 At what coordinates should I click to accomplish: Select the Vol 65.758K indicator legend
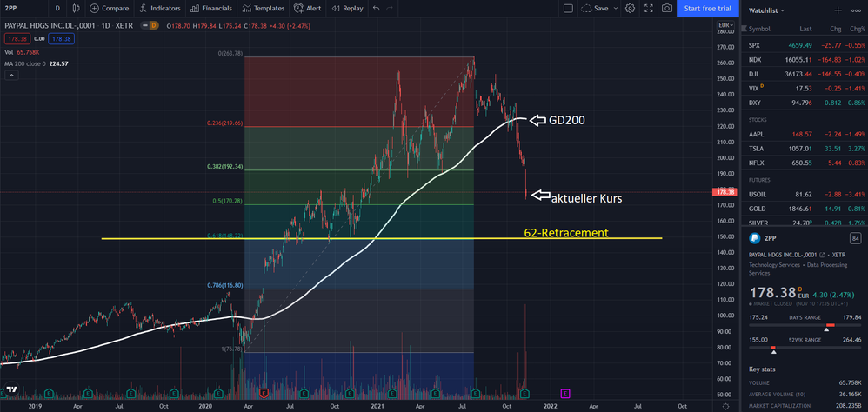click(x=23, y=52)
